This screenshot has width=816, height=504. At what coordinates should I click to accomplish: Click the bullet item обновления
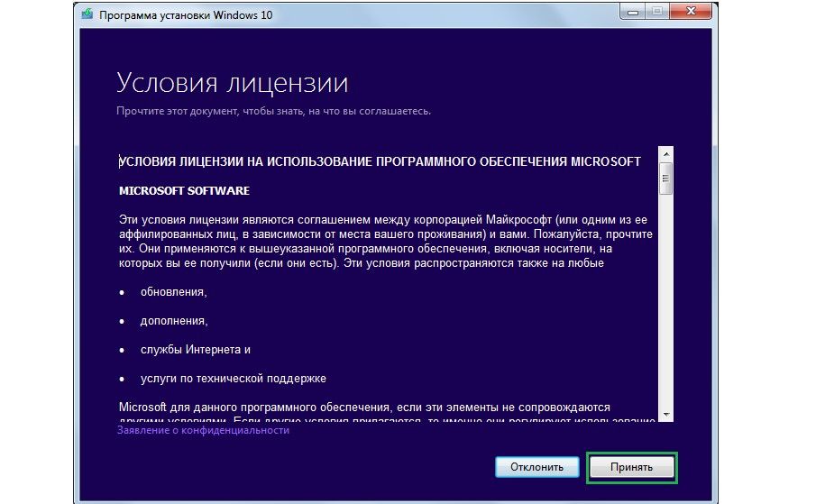[x=173, y=292]
